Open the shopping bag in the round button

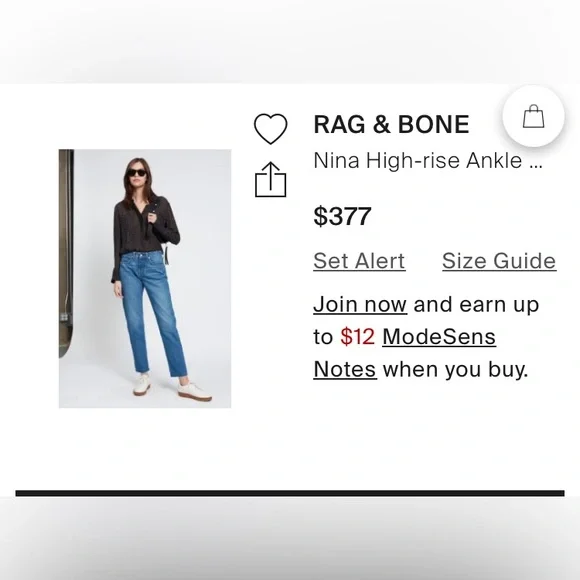533,116
